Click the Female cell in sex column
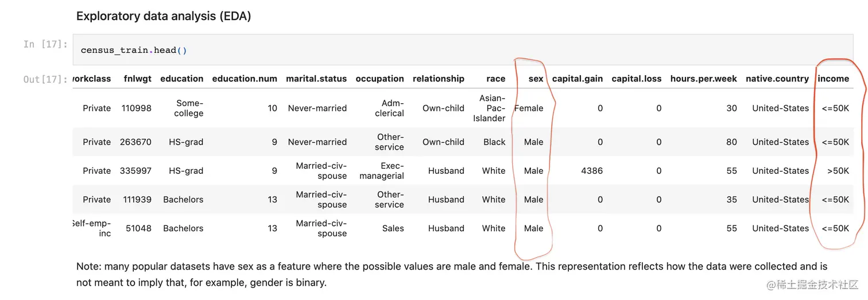This screenshot has height=300, width=868. (x=529, y=108)
